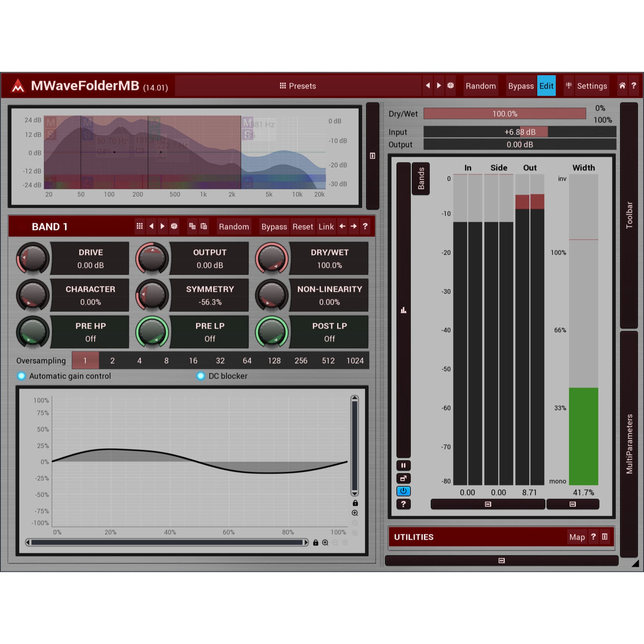Screen dimensions: 644x644
Task: Select oversampling value 4
Action: 139,360
